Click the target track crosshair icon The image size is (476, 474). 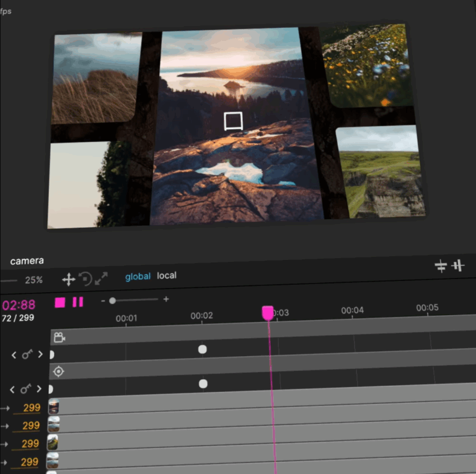58,372
